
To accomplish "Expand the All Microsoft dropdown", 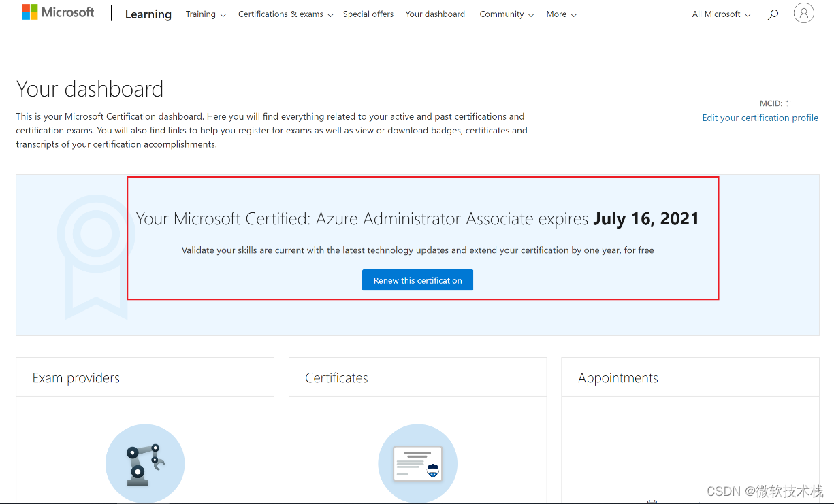I will [722, 14].
